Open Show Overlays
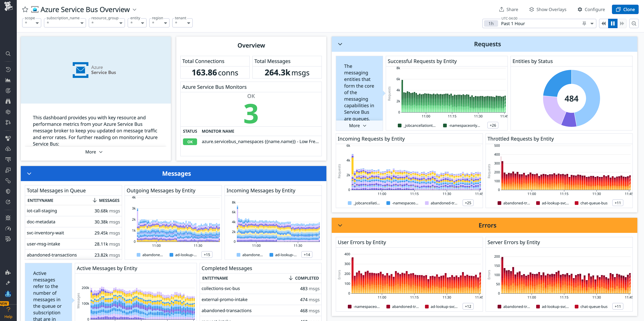Screen dimensions: 644x321 click(548, 9)
